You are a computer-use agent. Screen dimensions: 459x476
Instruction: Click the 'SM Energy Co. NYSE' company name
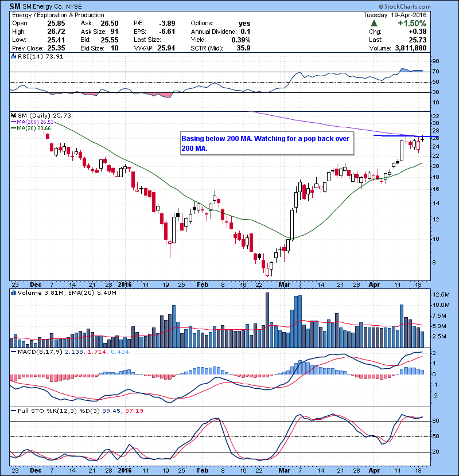[52, 6]
